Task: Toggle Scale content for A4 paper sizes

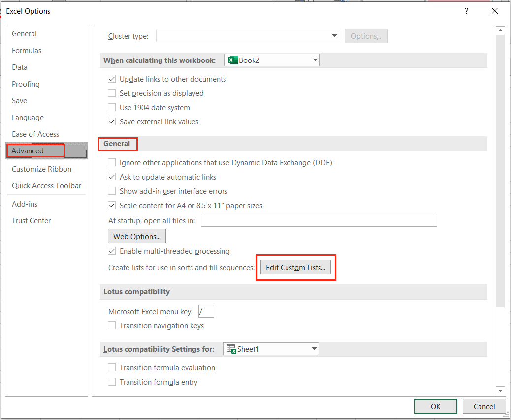Action: [112, 206]
